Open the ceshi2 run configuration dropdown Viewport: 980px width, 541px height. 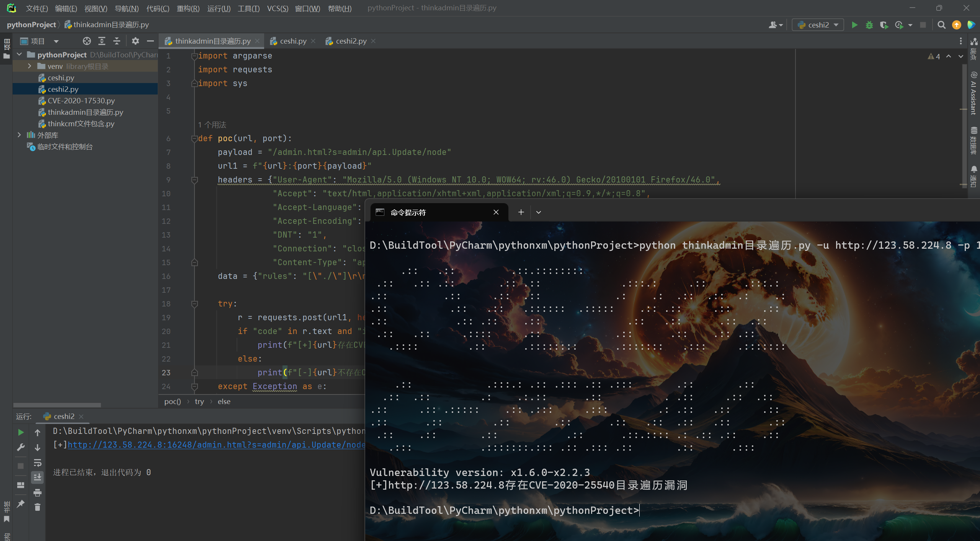836,24
